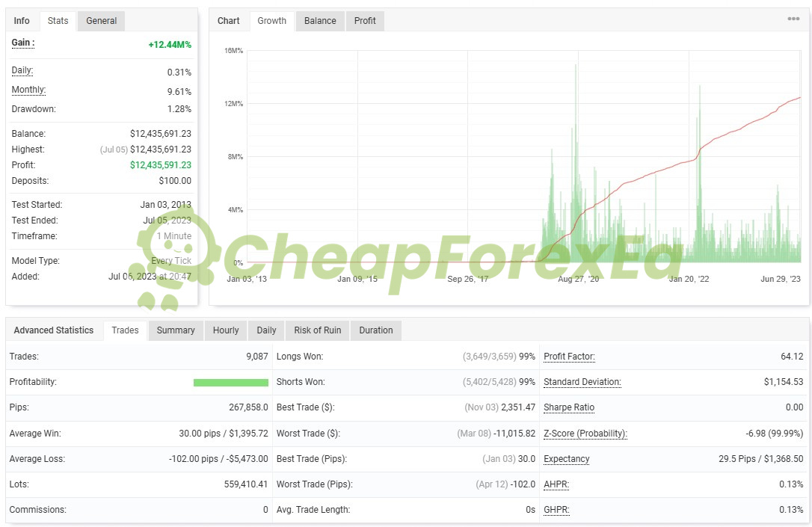This screenshot has height=527, width=812.
Task: Select the Growth chart tab
Action: tap(272, 21)
